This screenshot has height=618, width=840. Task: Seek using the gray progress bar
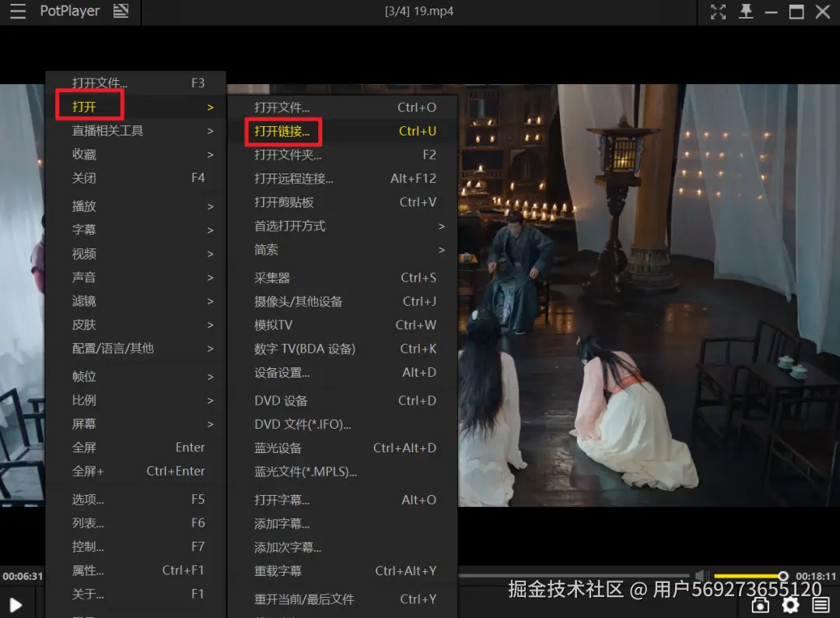click(573, 576)
